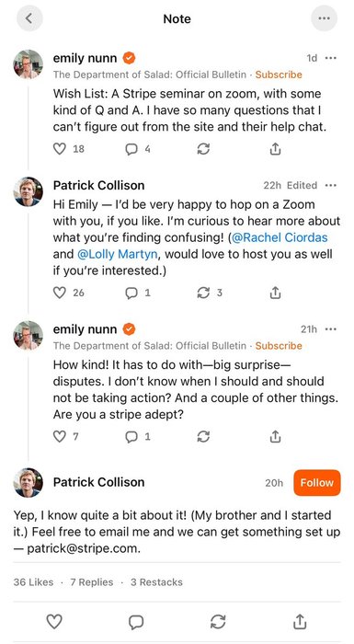Open more options on emily's 21h reply
The image size is (354, 644).
click(x=331, y=329)
